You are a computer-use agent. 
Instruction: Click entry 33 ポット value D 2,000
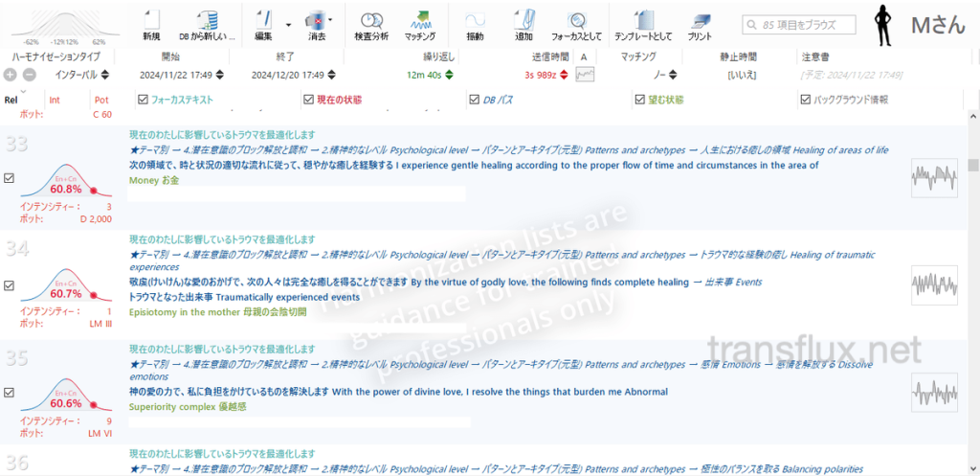pyautogui.click(x=97, y=219)
